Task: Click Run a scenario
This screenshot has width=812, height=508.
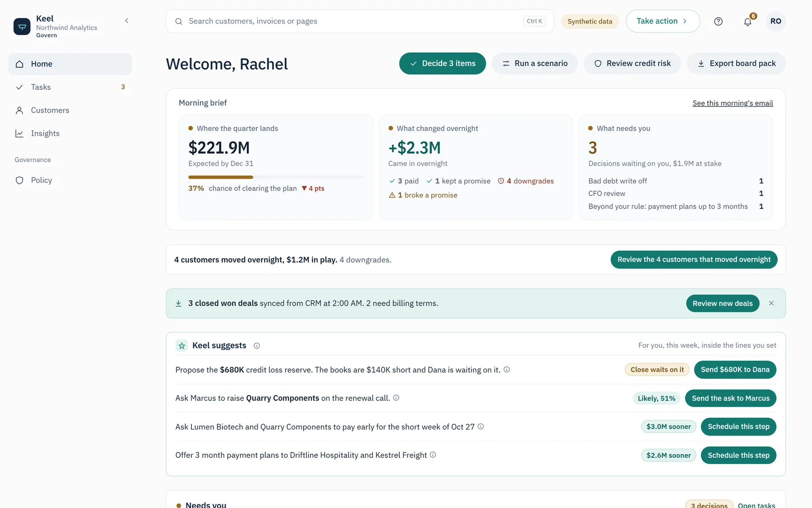Action: coord(535,64)
